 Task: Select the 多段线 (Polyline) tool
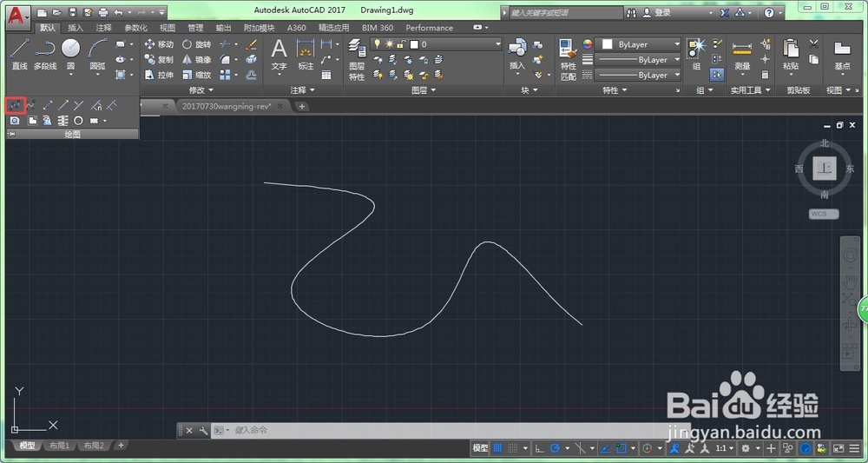point(45,54)
